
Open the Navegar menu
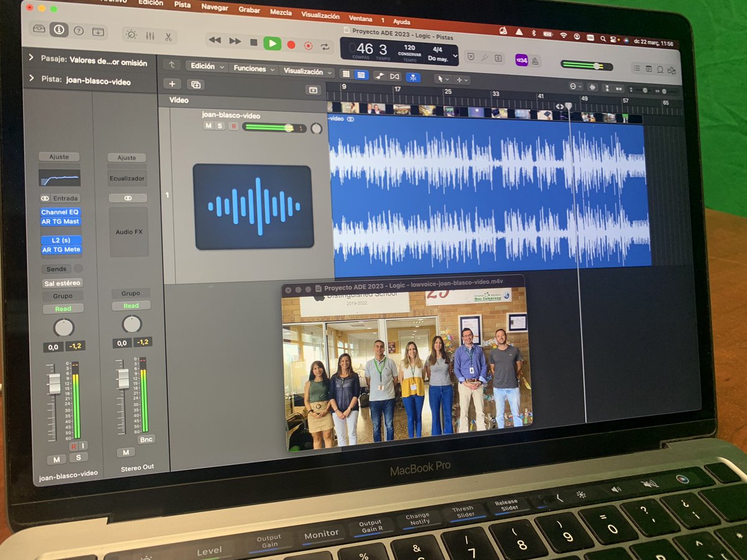click(215, 7)
